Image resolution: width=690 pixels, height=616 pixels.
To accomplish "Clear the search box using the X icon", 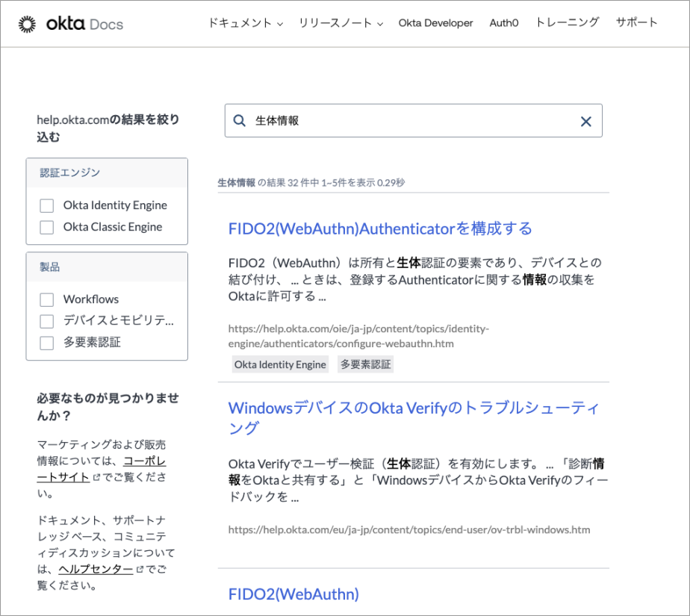I will coord(585,120).
